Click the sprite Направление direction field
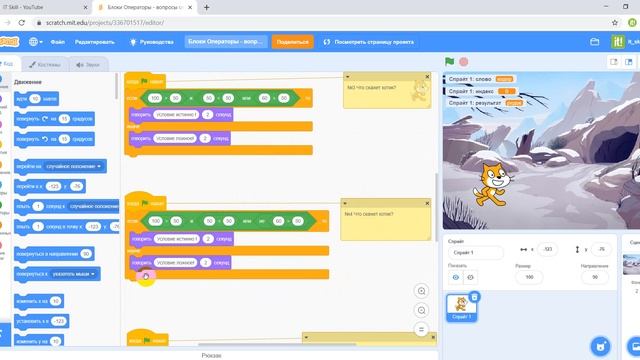 [x=595, y=277]
